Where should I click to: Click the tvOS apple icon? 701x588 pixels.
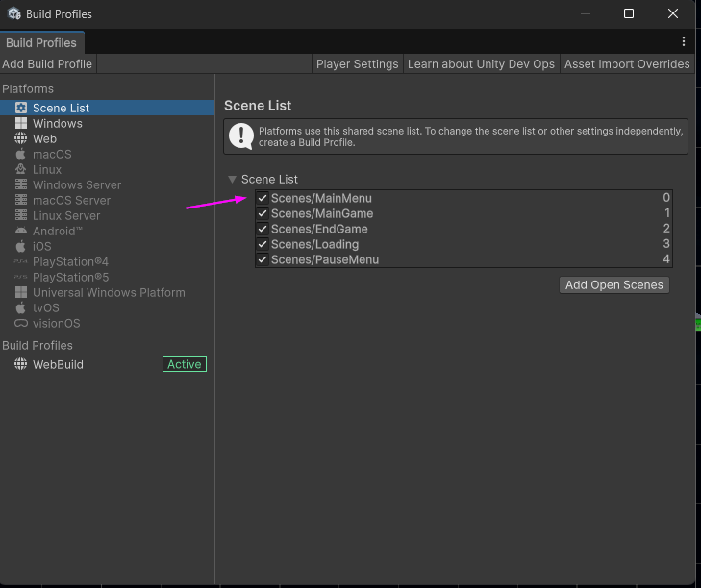(x=20, y=307)
